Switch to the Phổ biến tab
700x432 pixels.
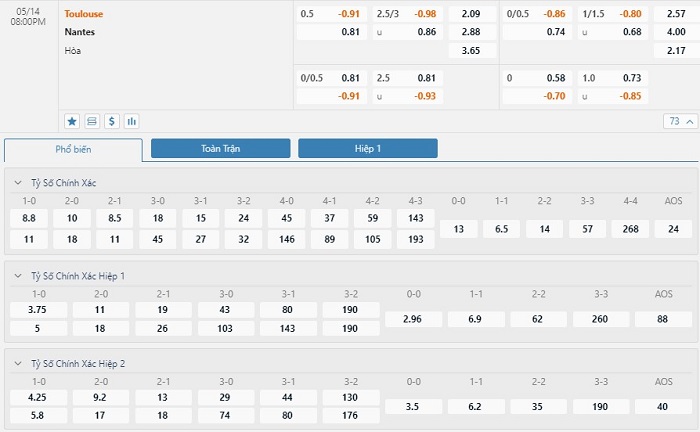click(x=73, y=150)
